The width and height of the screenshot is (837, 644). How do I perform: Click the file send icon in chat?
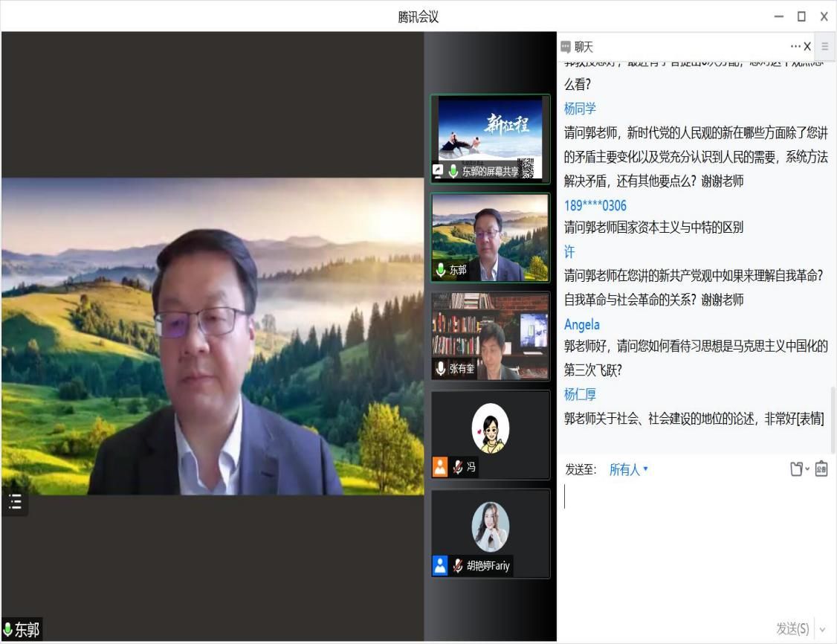point(795,469)
